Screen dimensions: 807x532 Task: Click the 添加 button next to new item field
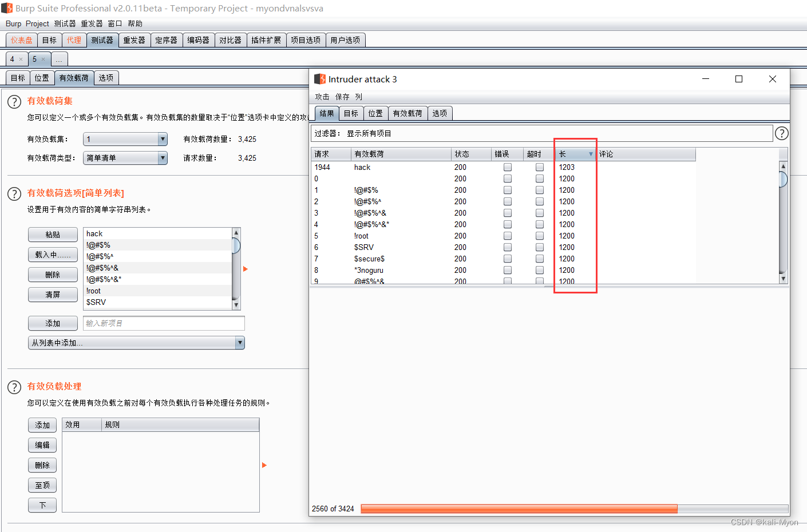53,323
